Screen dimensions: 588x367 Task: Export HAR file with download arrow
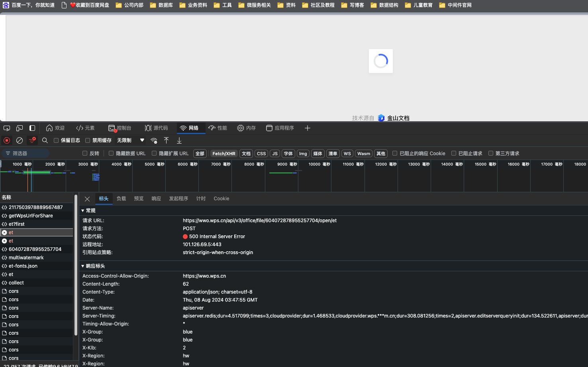pyautogui.click(x=179, y=140)
